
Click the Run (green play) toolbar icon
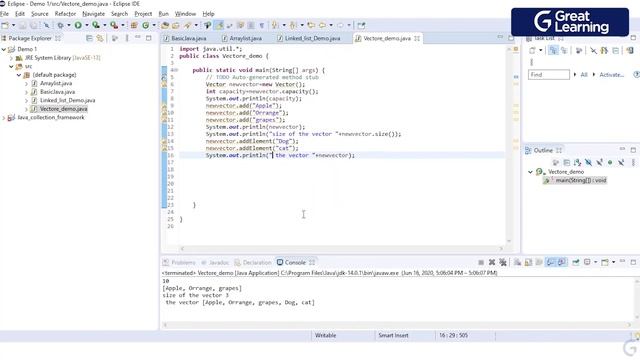(78, 25)
